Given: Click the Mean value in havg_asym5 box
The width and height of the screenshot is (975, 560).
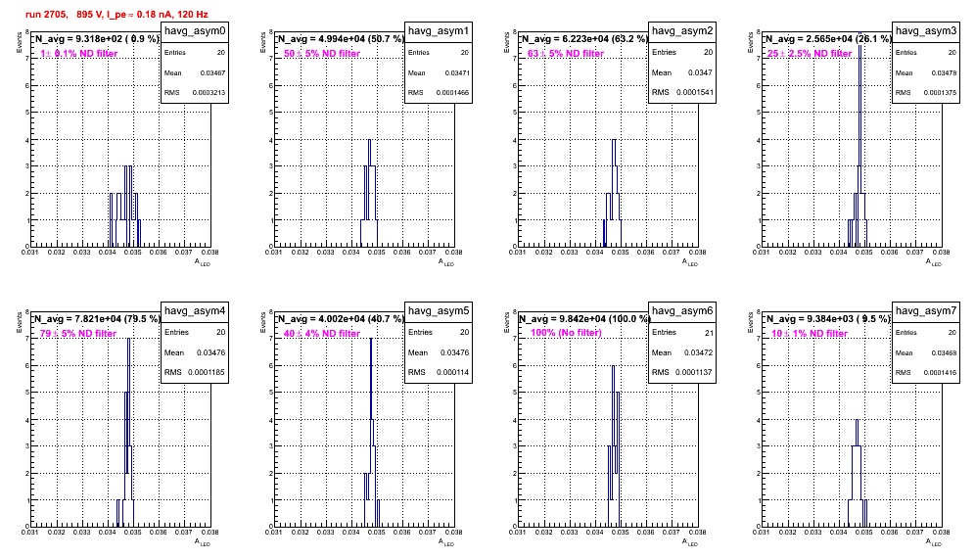Looking at the screenshot, I should pos(454,352).
